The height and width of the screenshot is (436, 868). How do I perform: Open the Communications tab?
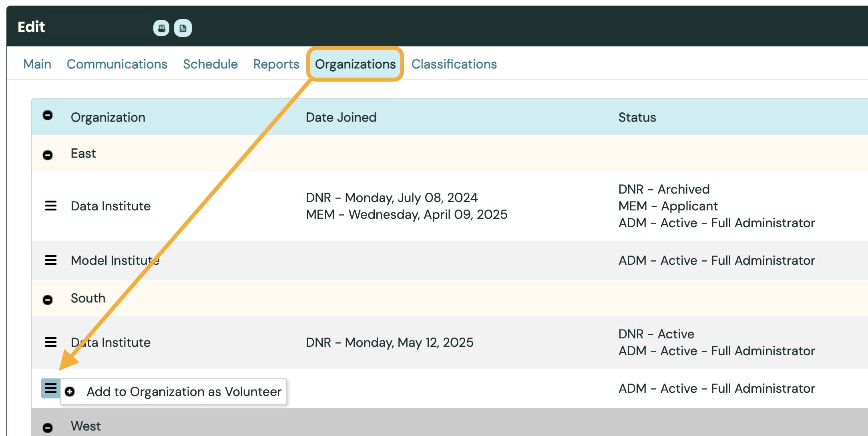[x=117, y=64]
